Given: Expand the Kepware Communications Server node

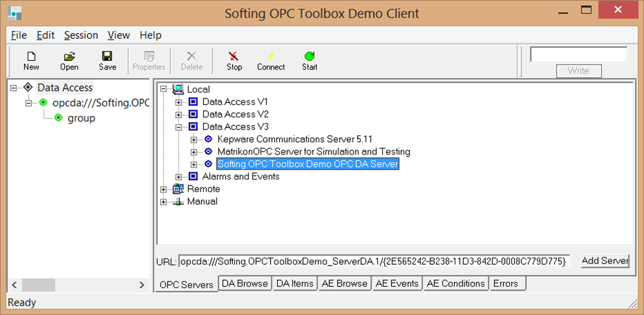Looking at the screenshot, I should pyautogui.click(x=194, y=139).
